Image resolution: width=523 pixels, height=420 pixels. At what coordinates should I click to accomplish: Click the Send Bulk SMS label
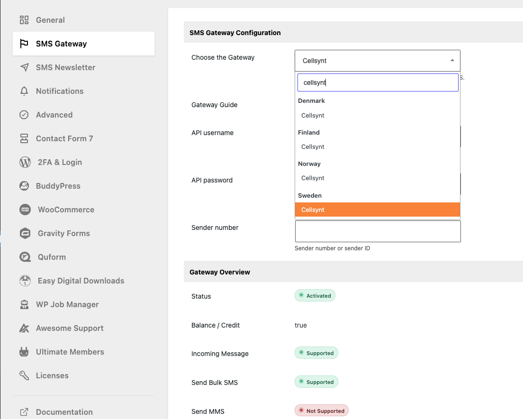coord(215,383)
